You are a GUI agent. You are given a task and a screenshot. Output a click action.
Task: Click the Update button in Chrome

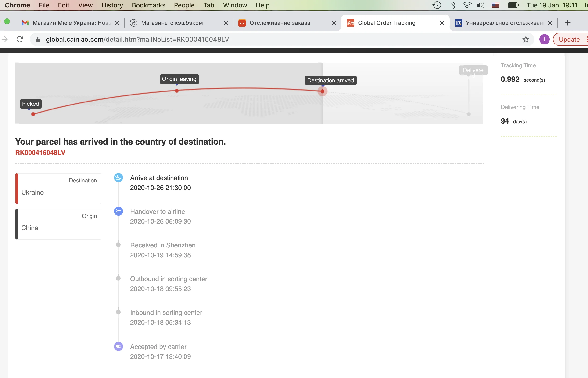[x=569, y=39]
